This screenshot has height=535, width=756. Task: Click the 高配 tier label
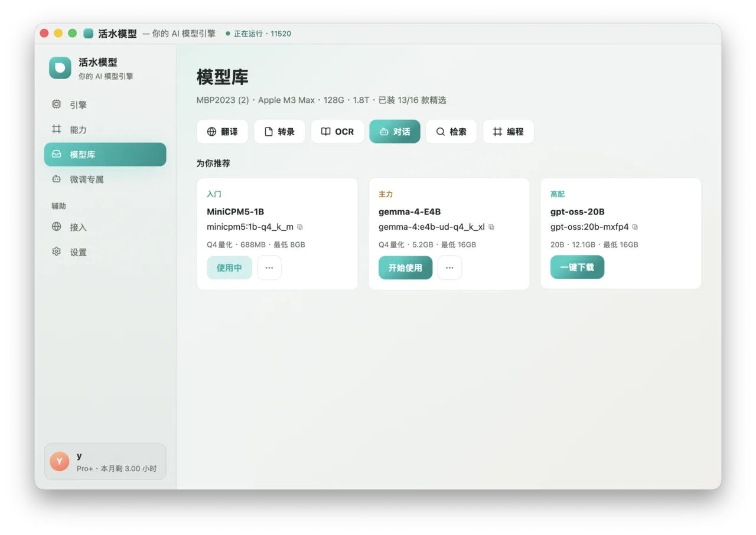[558, 194]
